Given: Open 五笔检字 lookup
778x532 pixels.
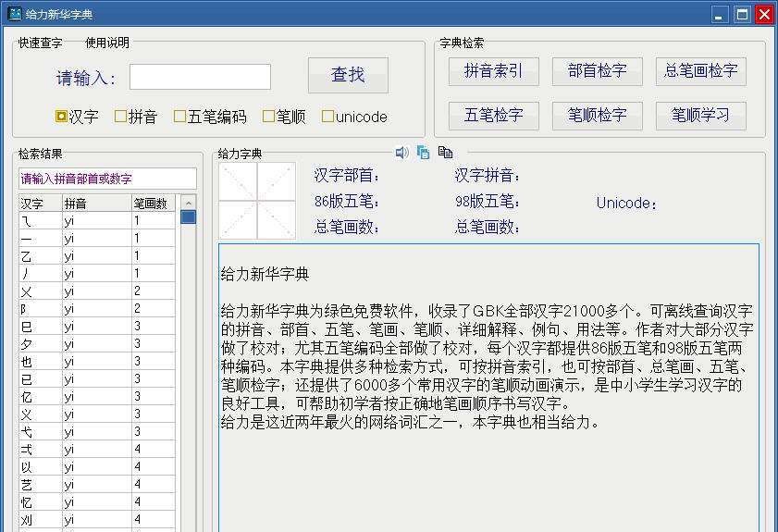Looking at the screenshot, I should [494, 115].
